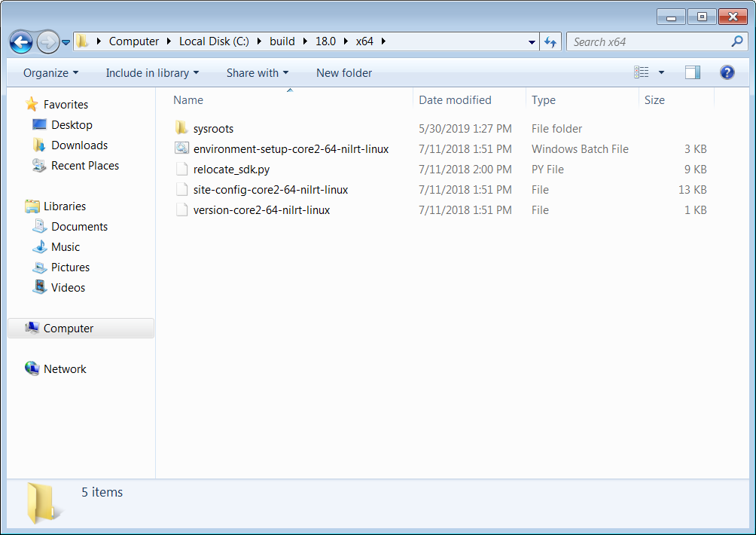Viewport: 756px width, 535px height.
Task: Click the change view icon
Action: coord(642,72)
